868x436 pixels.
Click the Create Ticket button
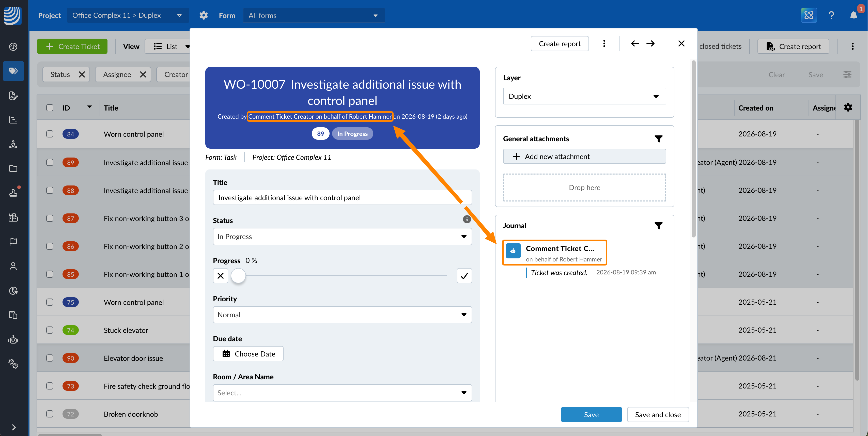pos(72,46)
